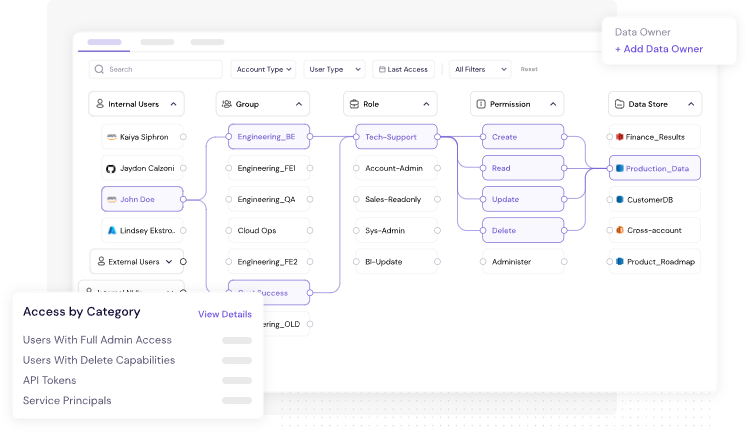Toggle connector node right of Lindsey Ekstro..
Image resolution: width=748 pixels, height=432 pixels.
click(x=183, y=230)
